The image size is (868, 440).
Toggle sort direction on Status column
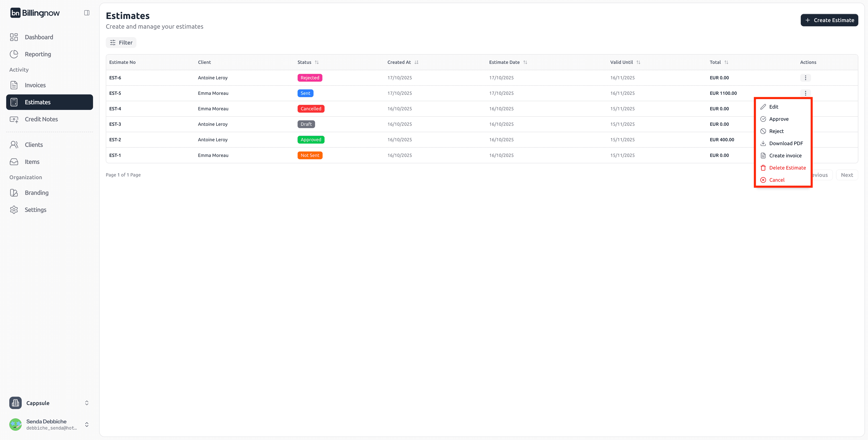coord(317,62)
